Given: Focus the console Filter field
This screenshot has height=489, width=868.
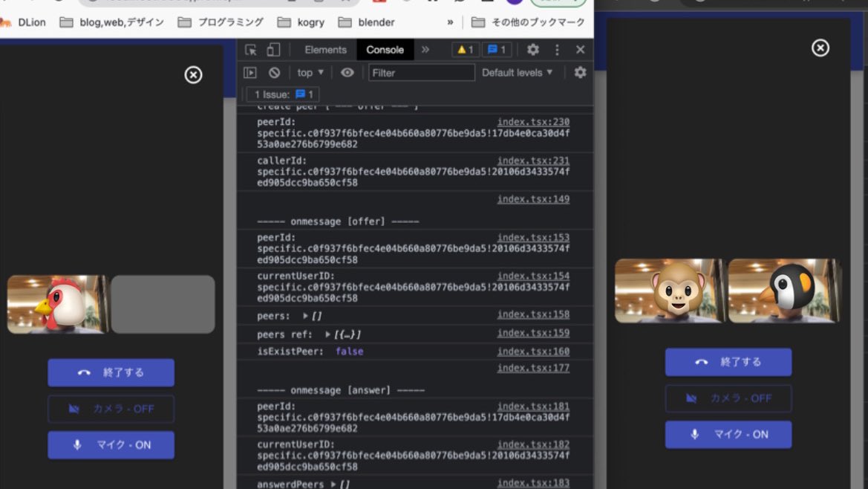Looking at the screenshot, I should pos(421,73).
